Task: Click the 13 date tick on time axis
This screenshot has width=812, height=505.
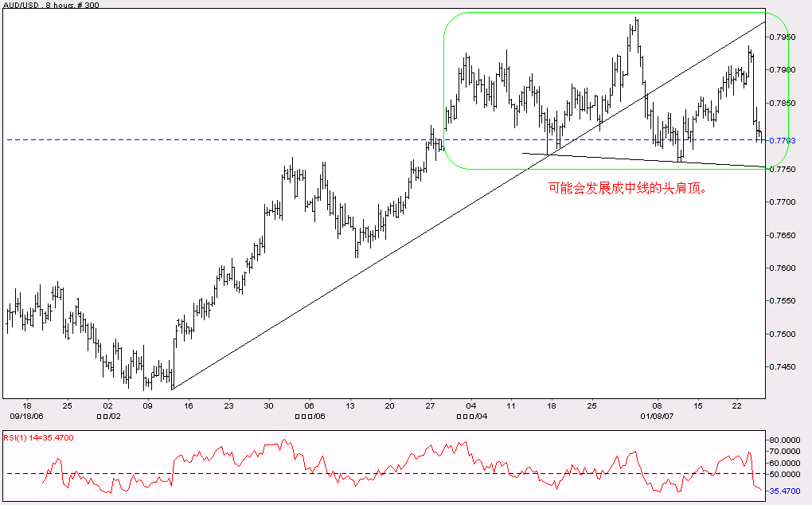Action: point(350,405)
